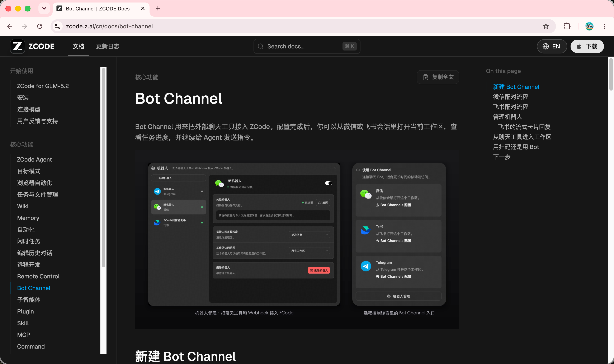
Task: Open 子智能体 in the sidebar
Action: pyautogui.click(x=29, y=300)
